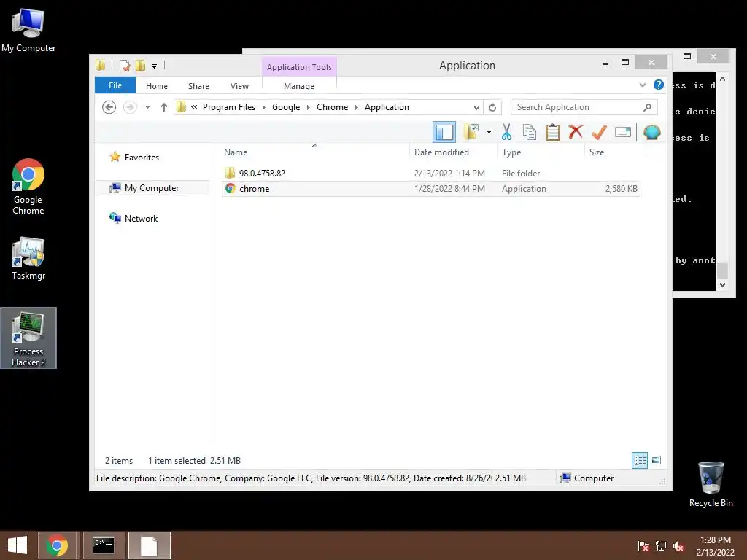Sort files by the Size column header
The image size is (747, 560).
point(614,152)
